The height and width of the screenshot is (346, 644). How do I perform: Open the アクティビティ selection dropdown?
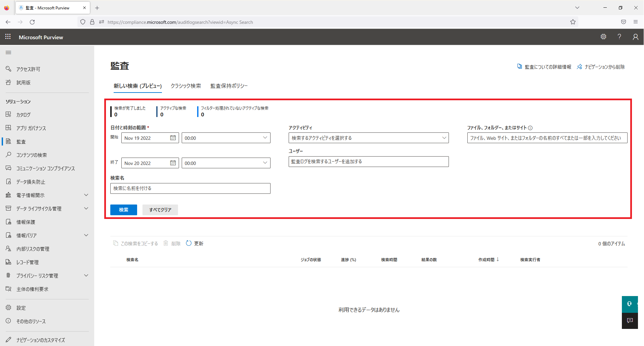(368, 138)
